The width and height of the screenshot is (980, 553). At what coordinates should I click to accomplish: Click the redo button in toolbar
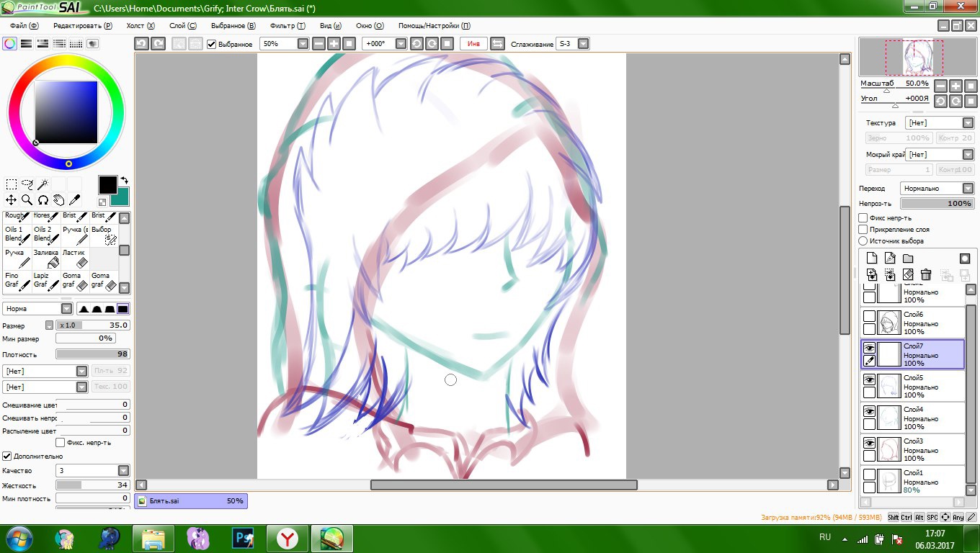(x=158, y=44)
